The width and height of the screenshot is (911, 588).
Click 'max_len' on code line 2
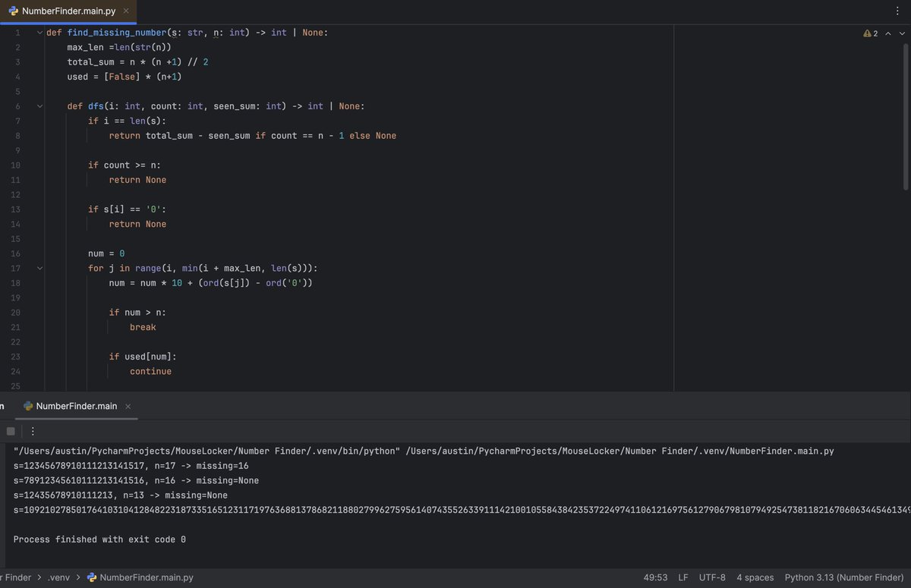[x=85, y=47]
